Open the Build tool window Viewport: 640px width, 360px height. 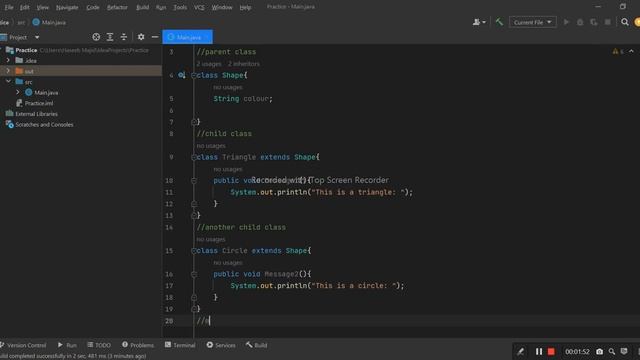256,345
